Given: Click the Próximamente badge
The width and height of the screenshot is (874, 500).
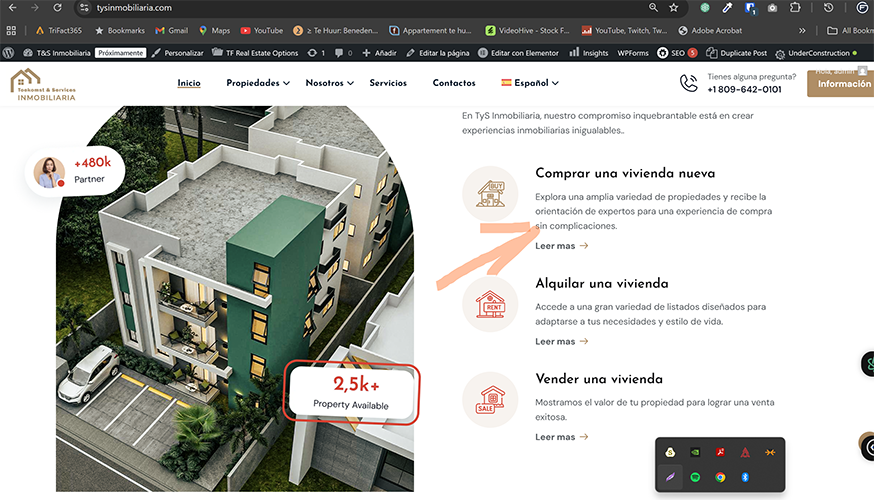Looking at the screenshot, I should (x=120, y=53).
